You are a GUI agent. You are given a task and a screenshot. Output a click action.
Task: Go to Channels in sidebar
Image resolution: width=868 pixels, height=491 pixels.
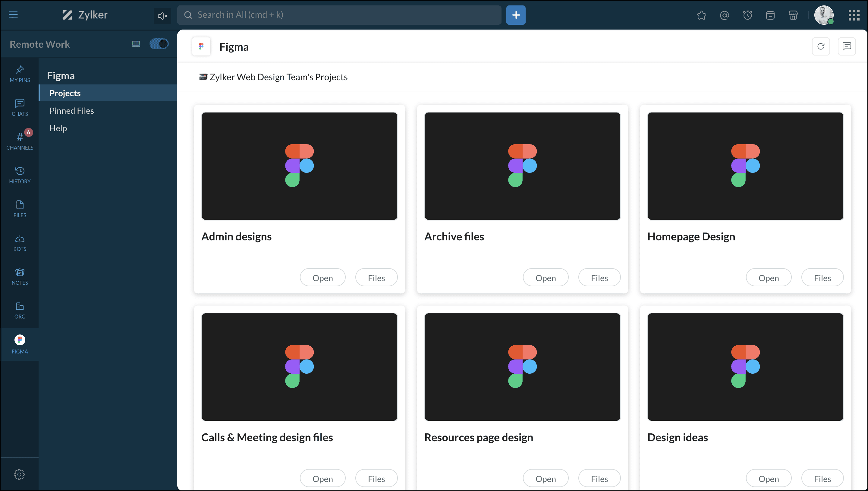[x=20, y=141]
